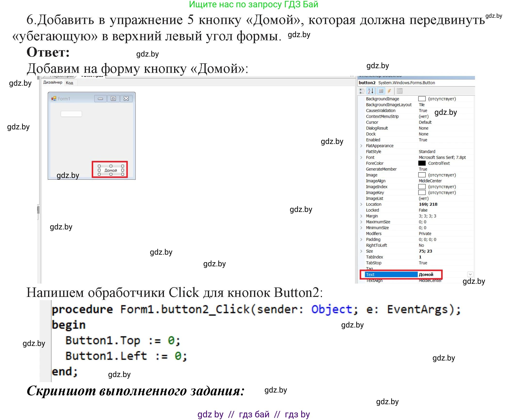Toggle Enabled property value True
The height and width of the screenshot is (420, 508).
tap(423, 140)
